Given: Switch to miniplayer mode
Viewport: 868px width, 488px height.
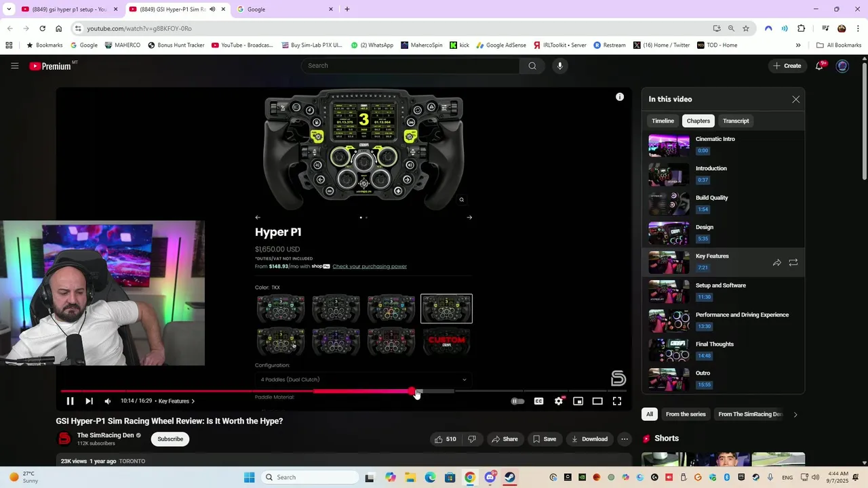Looking at the screenshot, I should click(578, 401).
